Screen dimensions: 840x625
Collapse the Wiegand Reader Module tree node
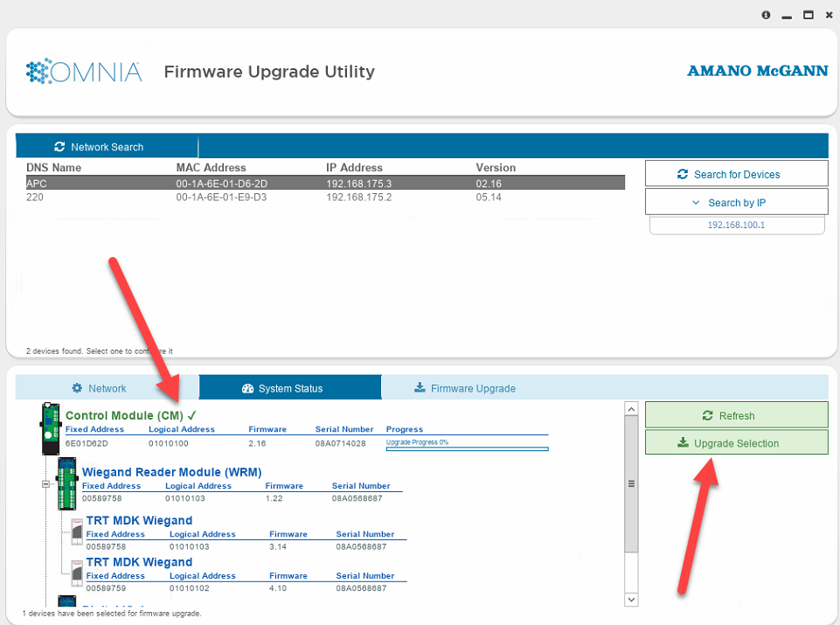point(46,484)
